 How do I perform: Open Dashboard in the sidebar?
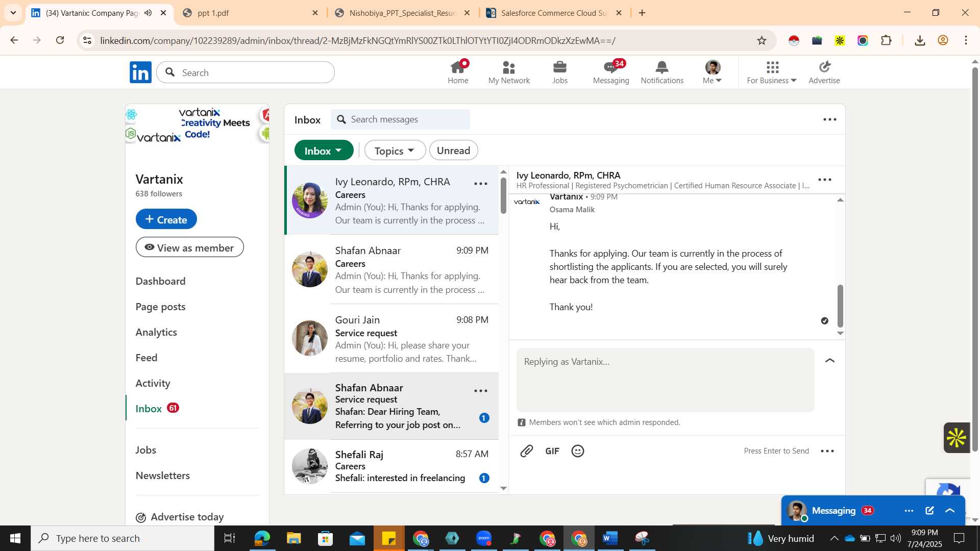pyautogui.click(x=160, y=281)
